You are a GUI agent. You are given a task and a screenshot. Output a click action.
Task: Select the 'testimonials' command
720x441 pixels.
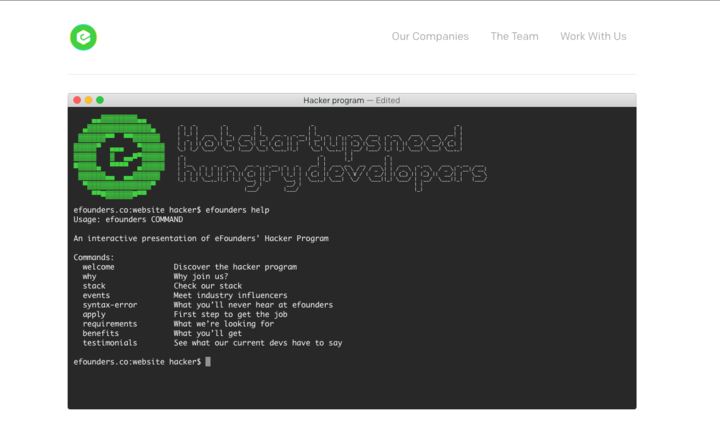[x=110, y=343]
